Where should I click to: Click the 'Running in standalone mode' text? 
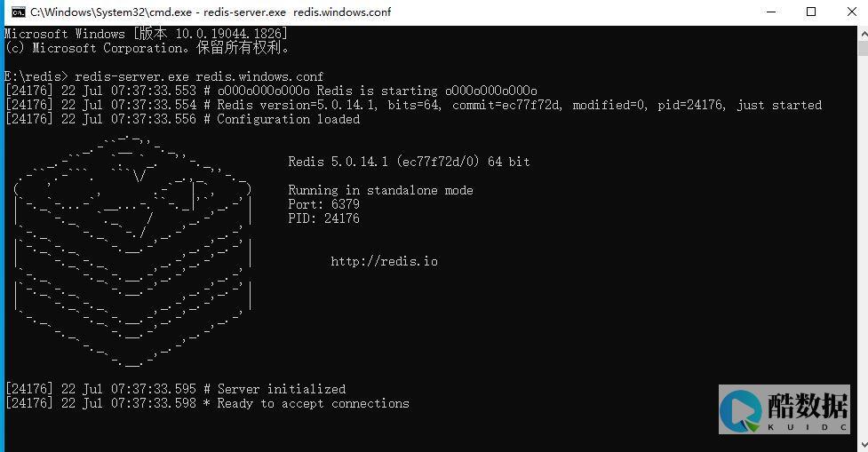(x=381, y=190)
